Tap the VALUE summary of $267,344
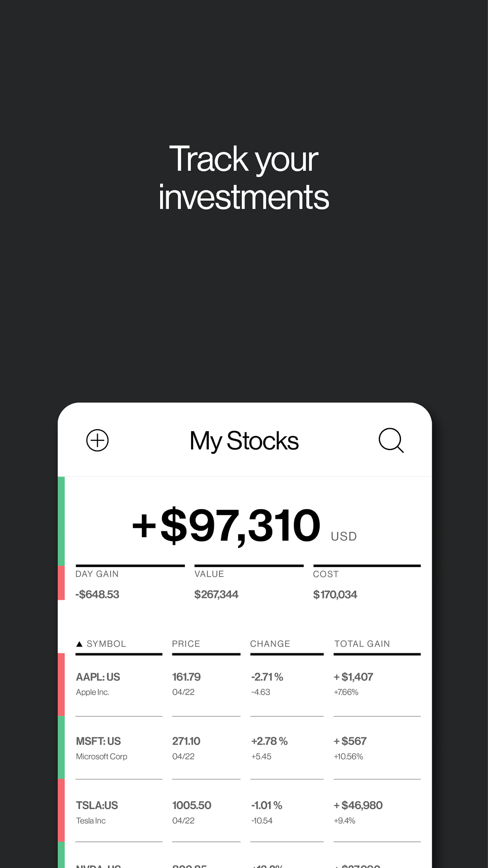This screenshot has height=868, width=488. pos(216,594)
